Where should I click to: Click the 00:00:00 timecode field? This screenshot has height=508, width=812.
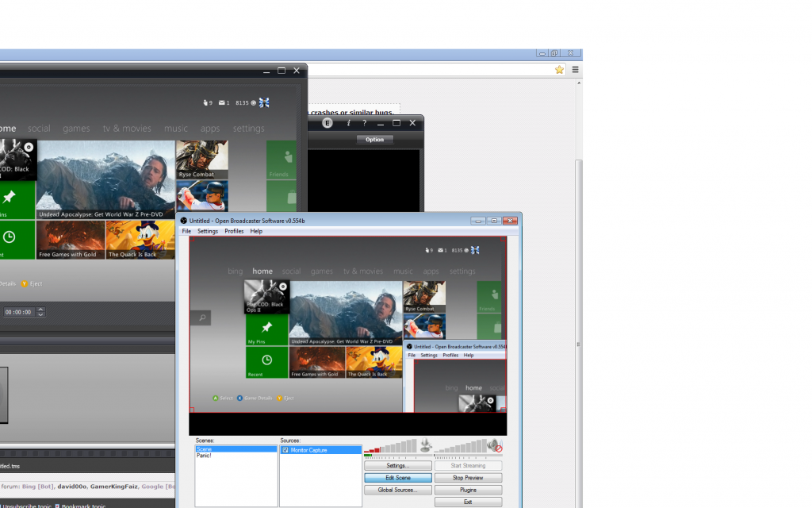tap(18, 312)
